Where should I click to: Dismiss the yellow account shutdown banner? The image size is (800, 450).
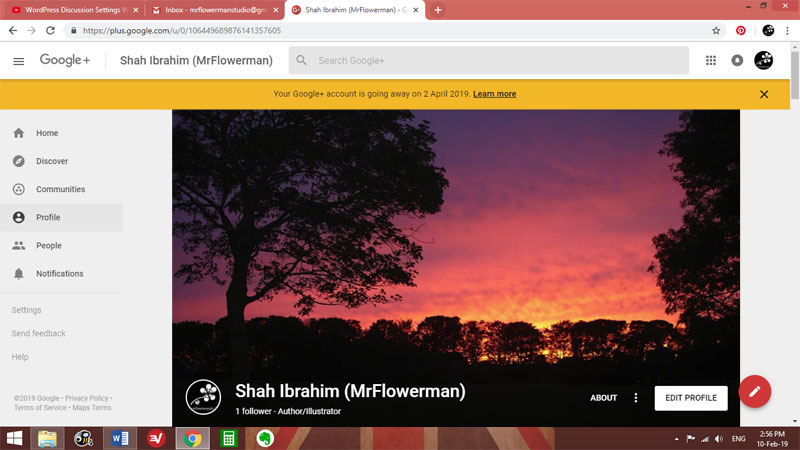(764, 94)
